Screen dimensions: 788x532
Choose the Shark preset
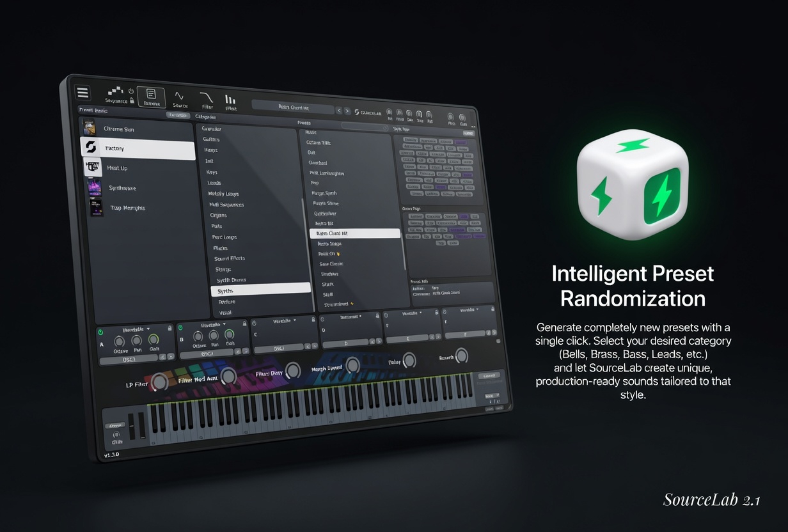point(327,284)
